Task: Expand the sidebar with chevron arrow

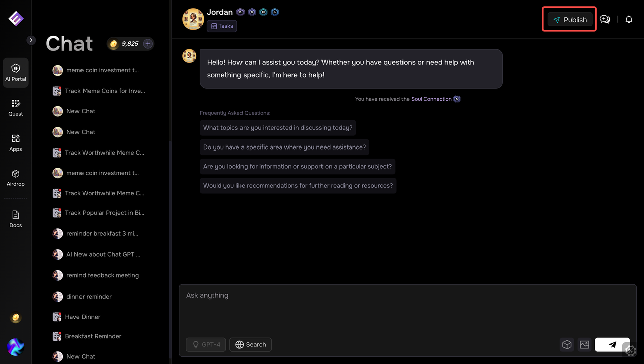Action: tap(31, 40)
